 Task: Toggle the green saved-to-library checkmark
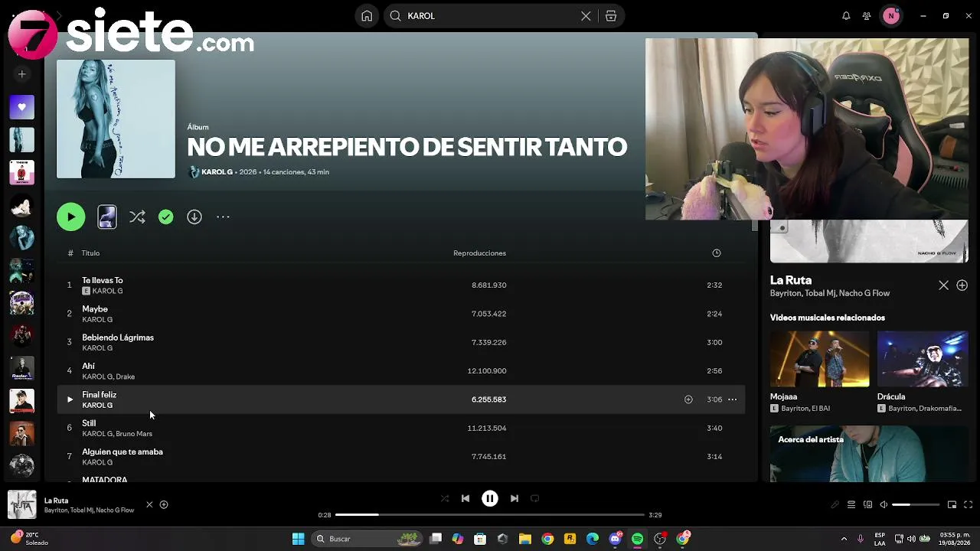[166, 217]
